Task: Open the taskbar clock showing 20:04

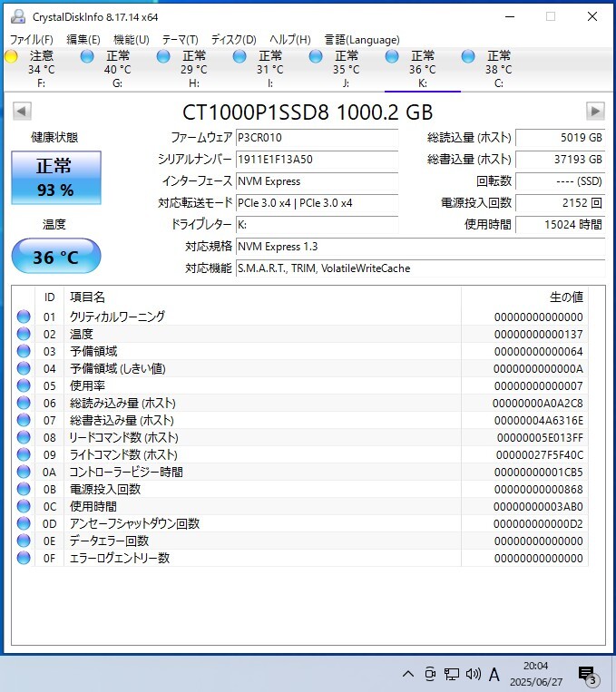Action: coord(536,674)
